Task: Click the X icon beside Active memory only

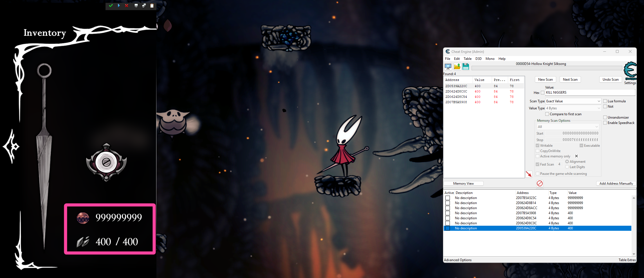Action: coord(576,156)
